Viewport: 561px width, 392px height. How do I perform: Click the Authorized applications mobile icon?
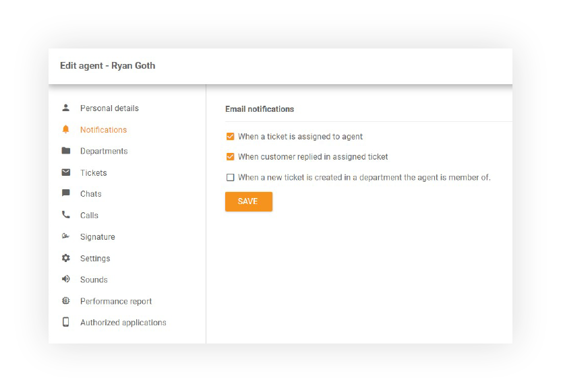[65, 323]
